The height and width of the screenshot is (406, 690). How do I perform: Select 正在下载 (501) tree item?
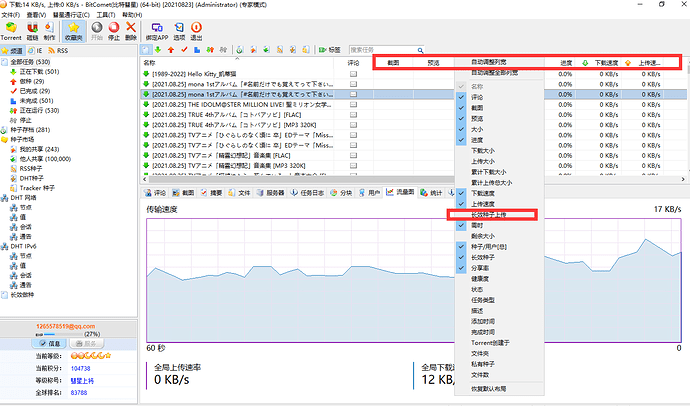[39, 72]
